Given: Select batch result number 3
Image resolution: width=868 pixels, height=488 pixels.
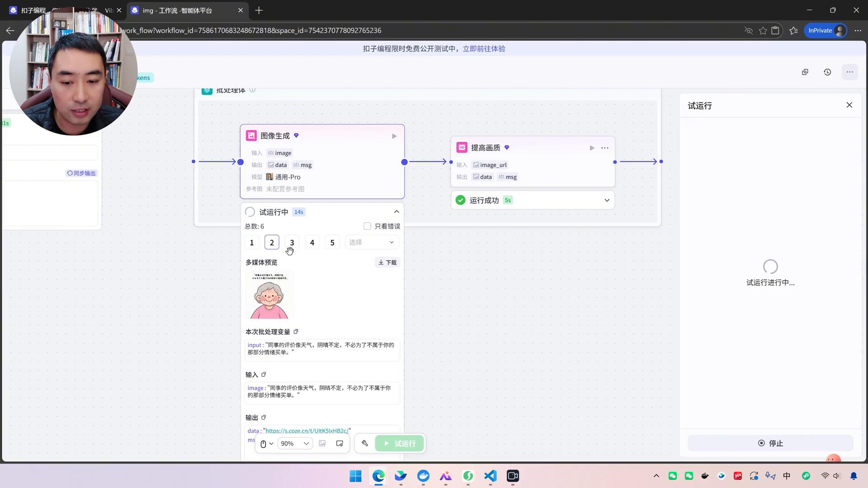Looking at the screenshot, I should (292, 243).
